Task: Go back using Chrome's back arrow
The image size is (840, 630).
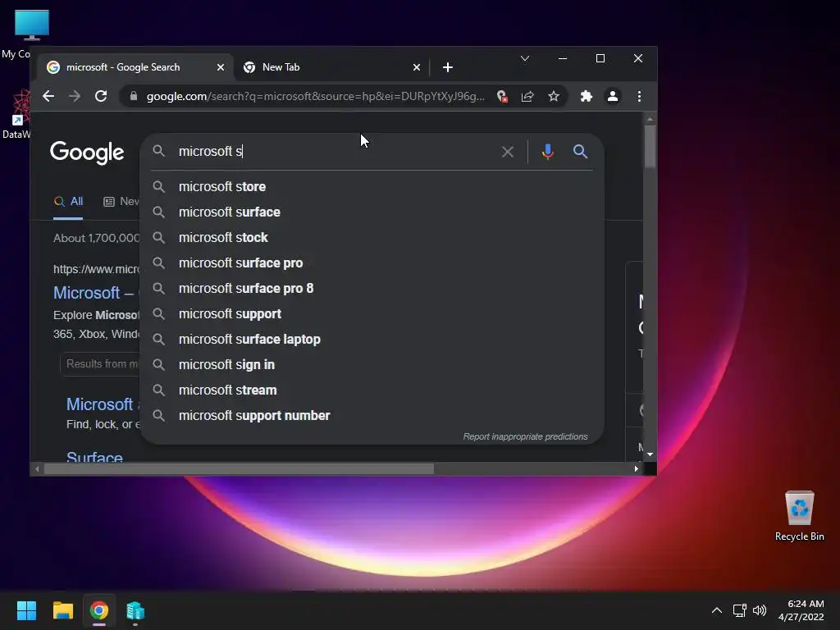Action: [48, 97]
